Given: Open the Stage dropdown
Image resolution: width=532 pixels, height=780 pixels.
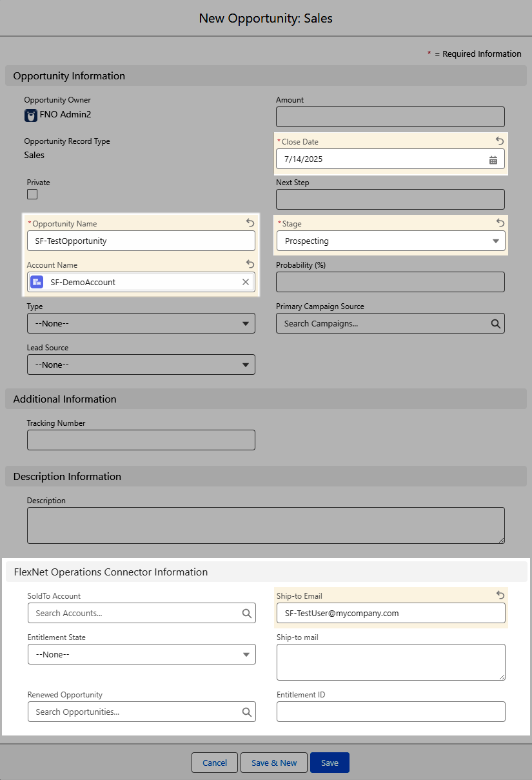Looking at the screenshot, I should pos(391,241).
